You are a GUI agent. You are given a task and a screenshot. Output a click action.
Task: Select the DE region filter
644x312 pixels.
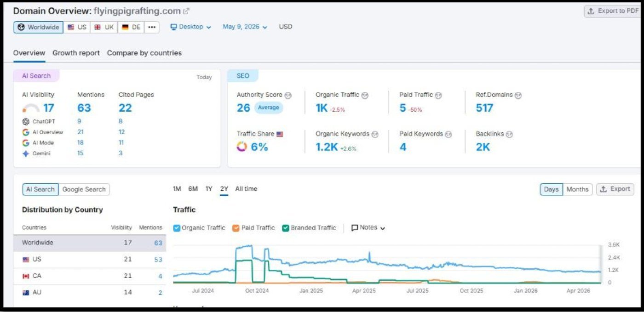coord(131,27)
